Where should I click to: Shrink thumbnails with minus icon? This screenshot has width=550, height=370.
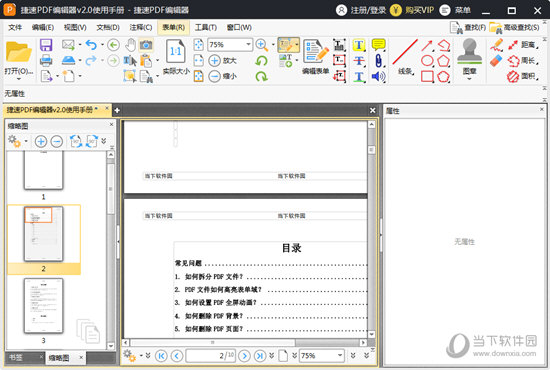click(57, 141)
